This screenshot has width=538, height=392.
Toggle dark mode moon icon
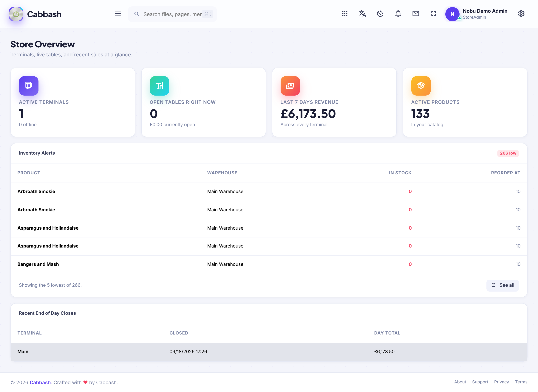[380, 13]
